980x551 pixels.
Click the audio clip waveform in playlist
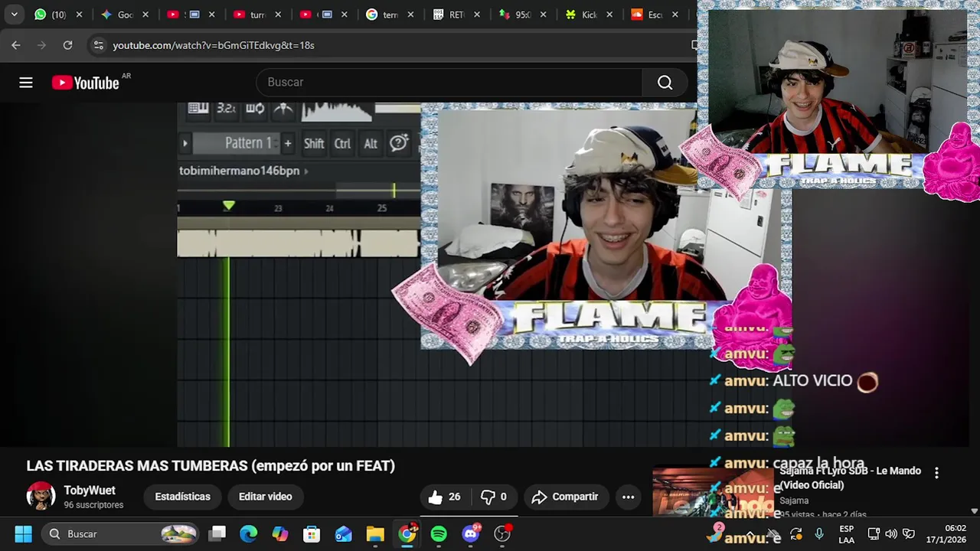299,243
